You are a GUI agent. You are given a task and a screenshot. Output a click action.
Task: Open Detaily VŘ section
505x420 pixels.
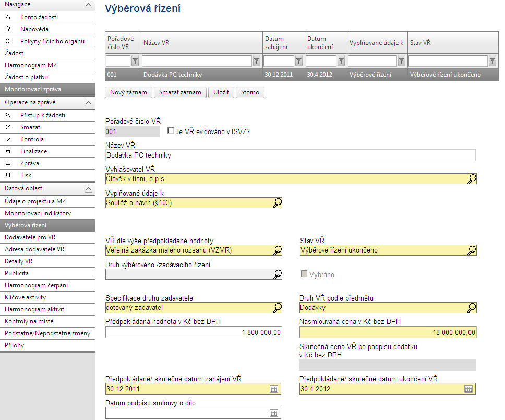coord(47,261)
